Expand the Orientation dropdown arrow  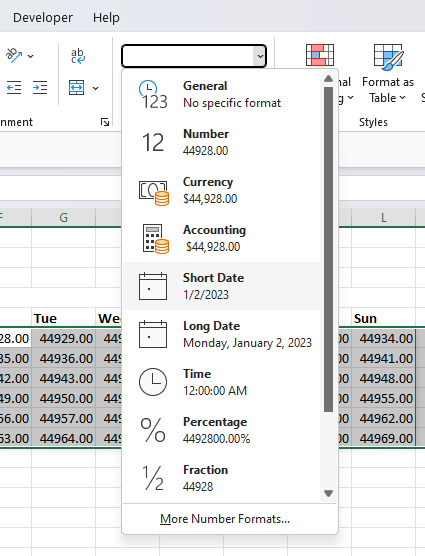30,56
